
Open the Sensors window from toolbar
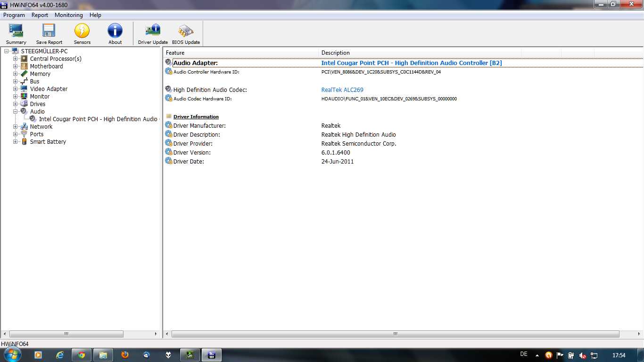[82, 34]
